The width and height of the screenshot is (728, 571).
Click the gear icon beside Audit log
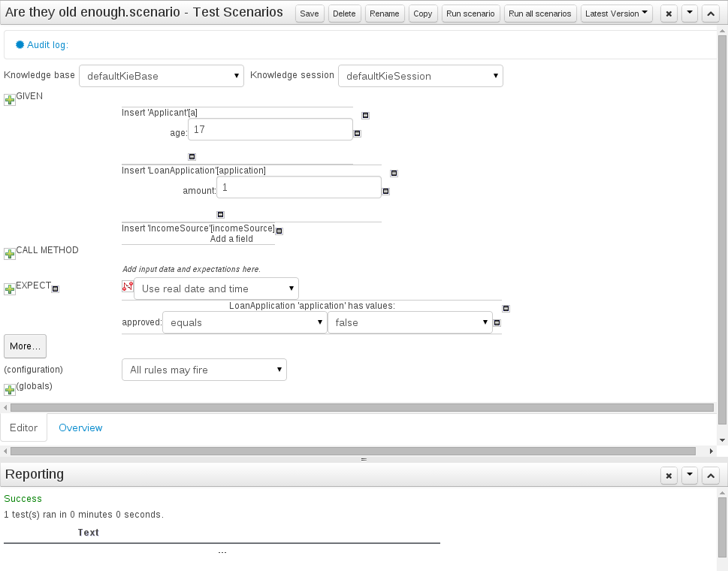click(20, 45)
